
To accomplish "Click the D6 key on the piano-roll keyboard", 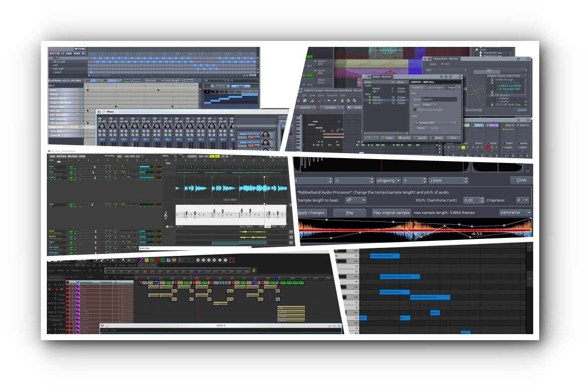I will [x=354, y=255].
